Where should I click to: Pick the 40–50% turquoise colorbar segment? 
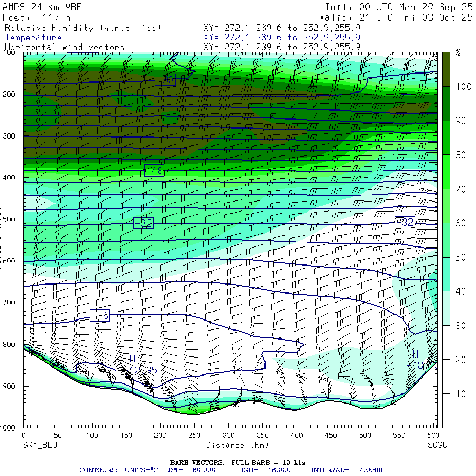click(446, 274)
